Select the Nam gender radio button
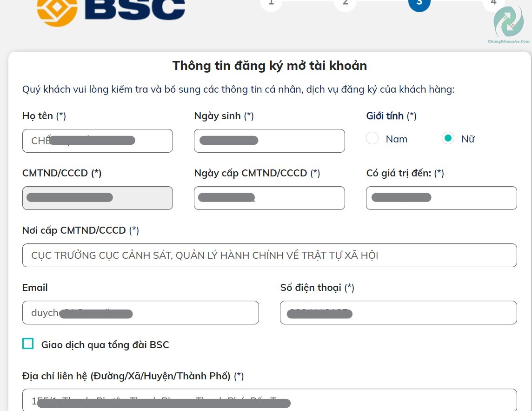The image size is (532, 411). (x=372, y=138)
